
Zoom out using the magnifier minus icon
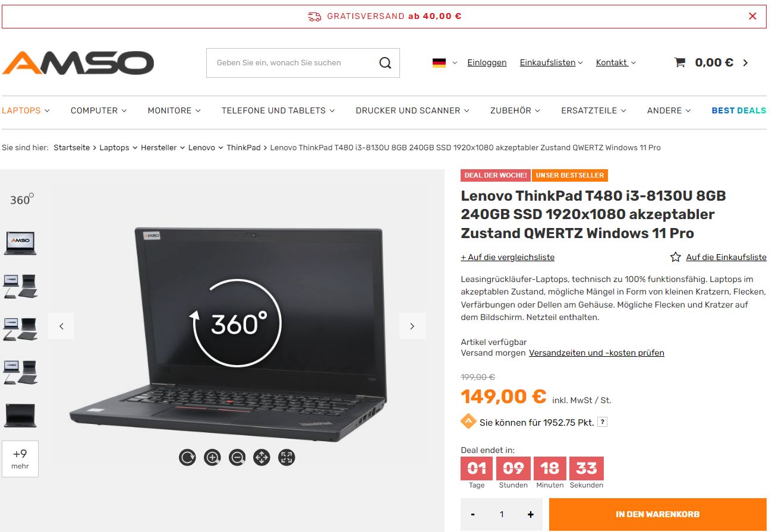point(237,457)
